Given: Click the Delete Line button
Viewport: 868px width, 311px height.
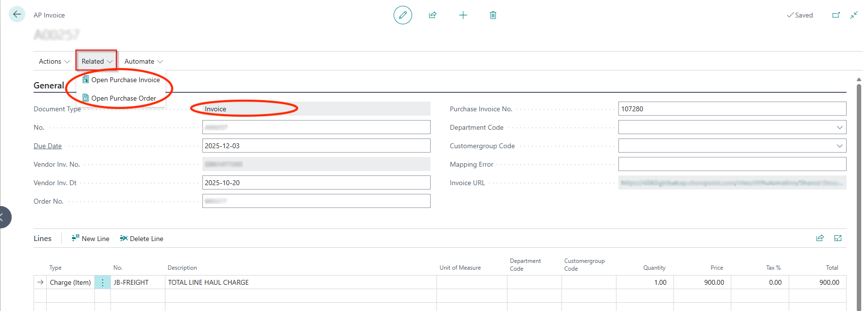Looking at the screenshot, I should [x=142, y=239].
